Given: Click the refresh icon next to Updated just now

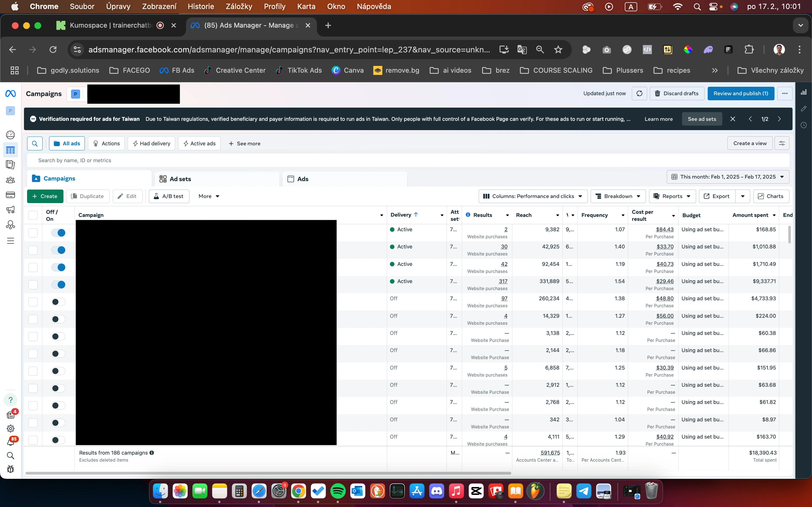Looking at the screenshot, I should pos(639,94).
